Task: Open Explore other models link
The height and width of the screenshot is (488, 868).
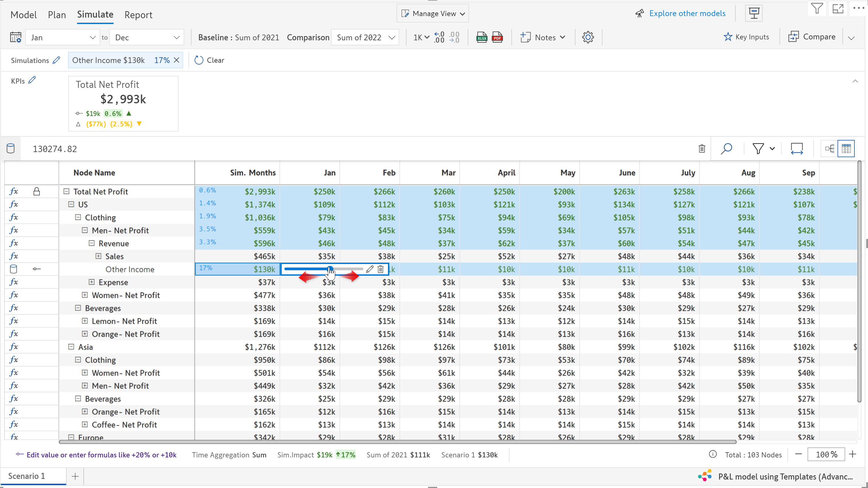Action: [687, 14]
